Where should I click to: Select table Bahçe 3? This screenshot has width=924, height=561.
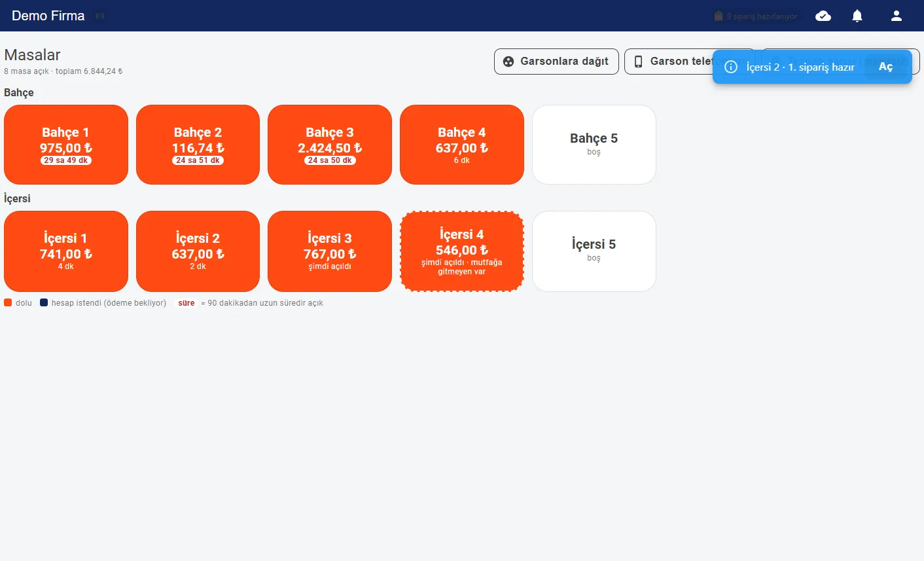tap(330, 145)
